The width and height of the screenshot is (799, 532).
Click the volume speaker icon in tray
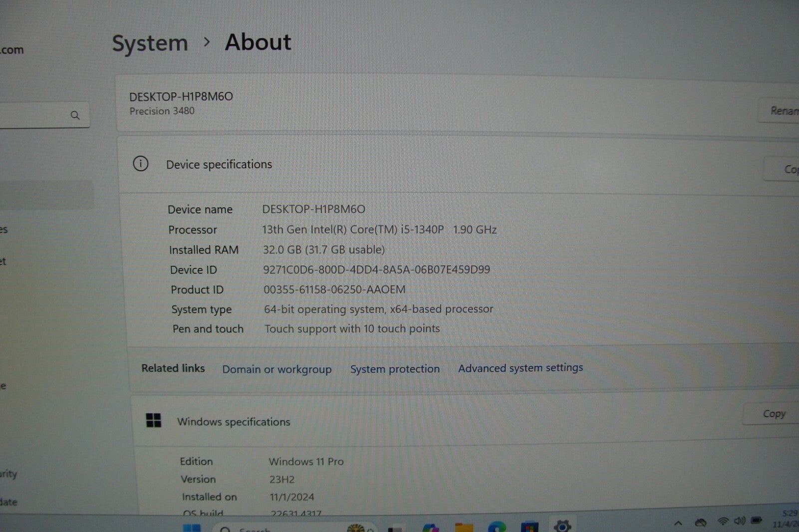point(739,521)
